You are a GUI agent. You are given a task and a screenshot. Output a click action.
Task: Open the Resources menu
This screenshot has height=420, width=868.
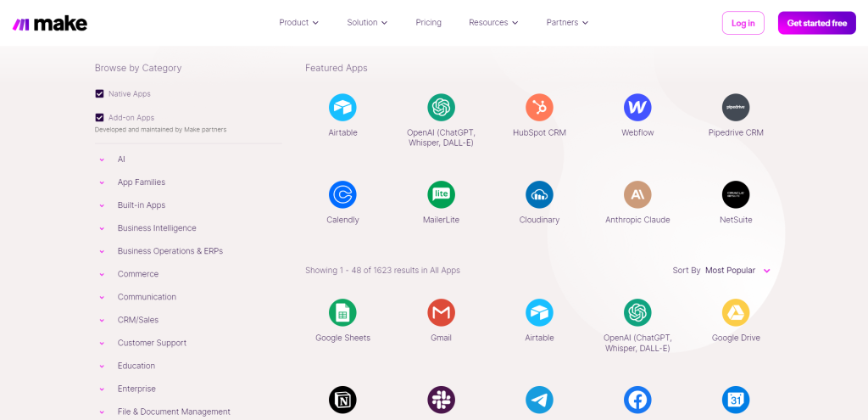(x=492, y=23)
